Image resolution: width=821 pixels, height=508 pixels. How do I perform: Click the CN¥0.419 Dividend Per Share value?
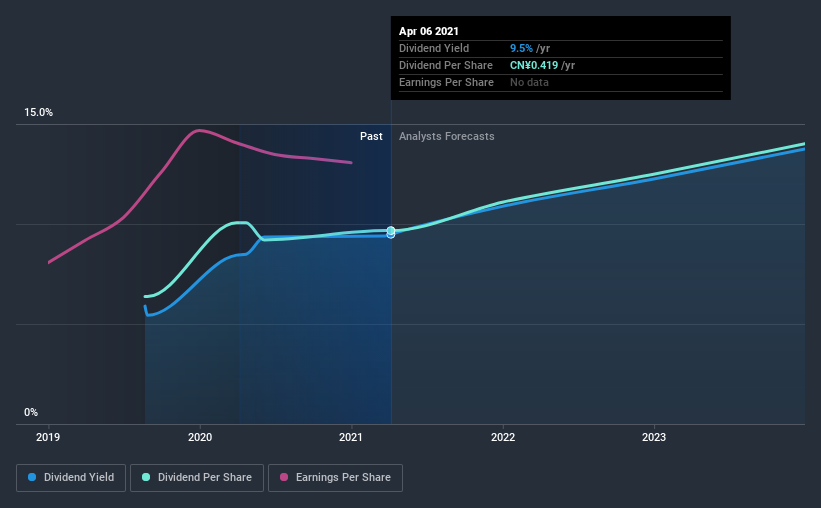[x=534, y=65]
